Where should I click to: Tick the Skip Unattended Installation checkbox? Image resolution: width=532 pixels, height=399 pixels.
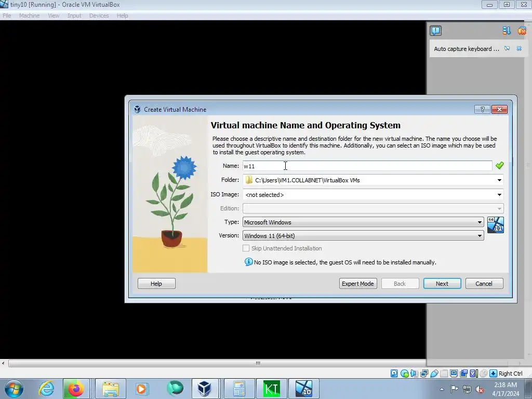pyautogui.click(x=246, y=248)
